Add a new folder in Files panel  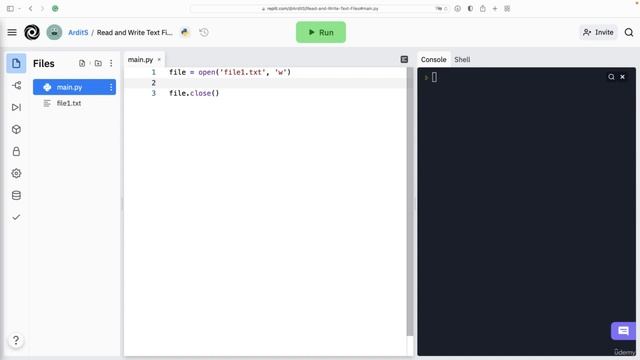(x=98, y=63)
